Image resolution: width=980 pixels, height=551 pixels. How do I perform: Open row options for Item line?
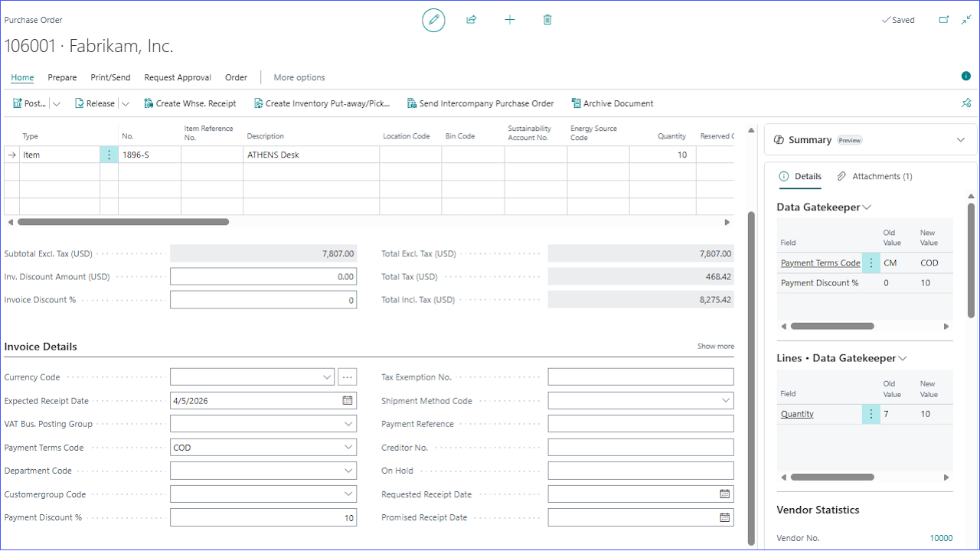pos(109,155)
